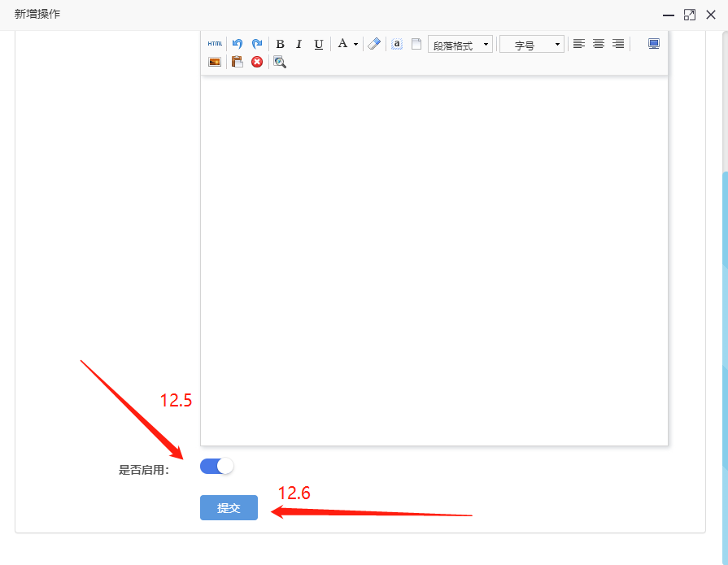Image resolution: width=728 pixels, height=565 pixels.
Task: Open the 字号 font size dropdown
Action: 531,45
